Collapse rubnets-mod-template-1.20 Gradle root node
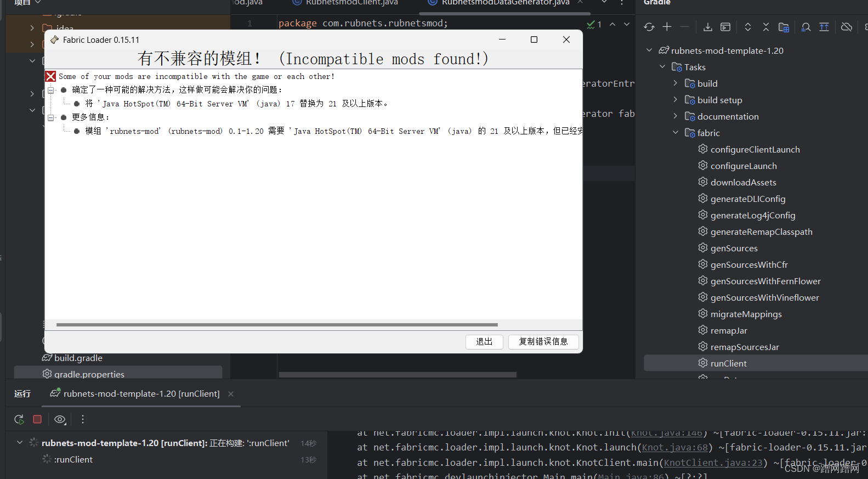Screen dimensions: 868x479 point(649,50)
